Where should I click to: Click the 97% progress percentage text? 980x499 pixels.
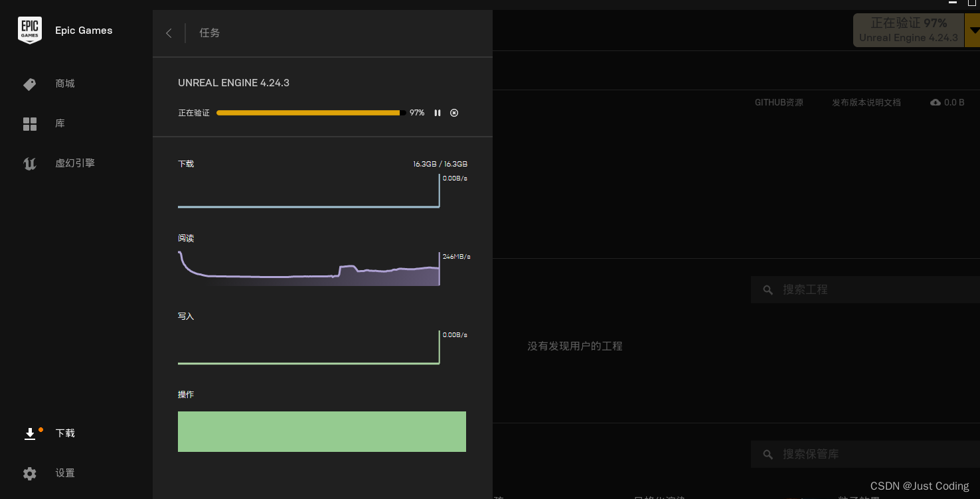[x=417, y=113]
